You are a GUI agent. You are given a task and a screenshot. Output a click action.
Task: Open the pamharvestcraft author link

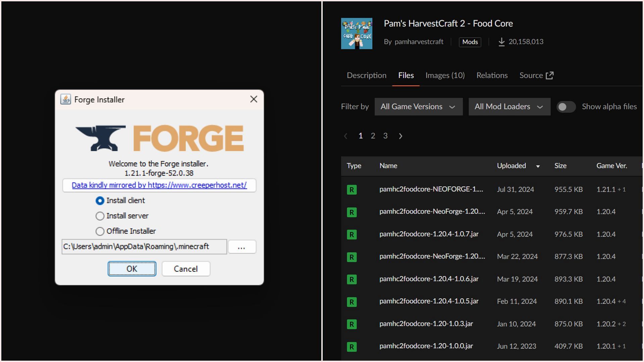tap(419, 42)
